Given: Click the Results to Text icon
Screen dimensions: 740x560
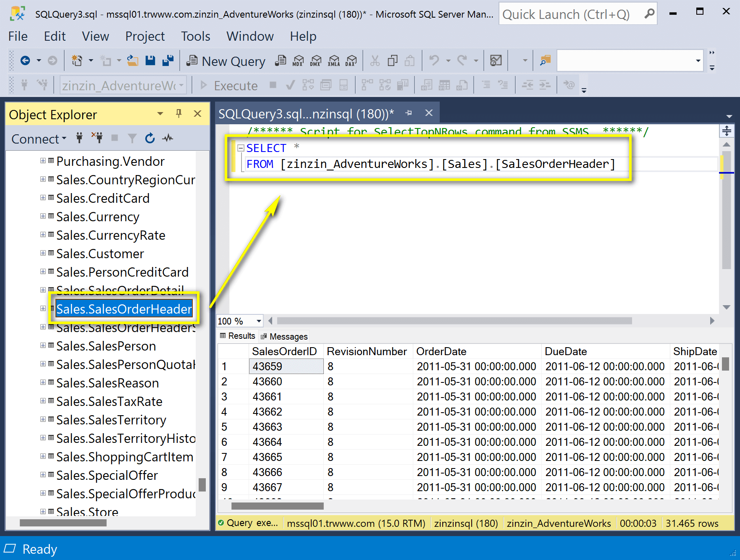Looking at the screenshot, I should pyautogui.click(x=427, y=85).
